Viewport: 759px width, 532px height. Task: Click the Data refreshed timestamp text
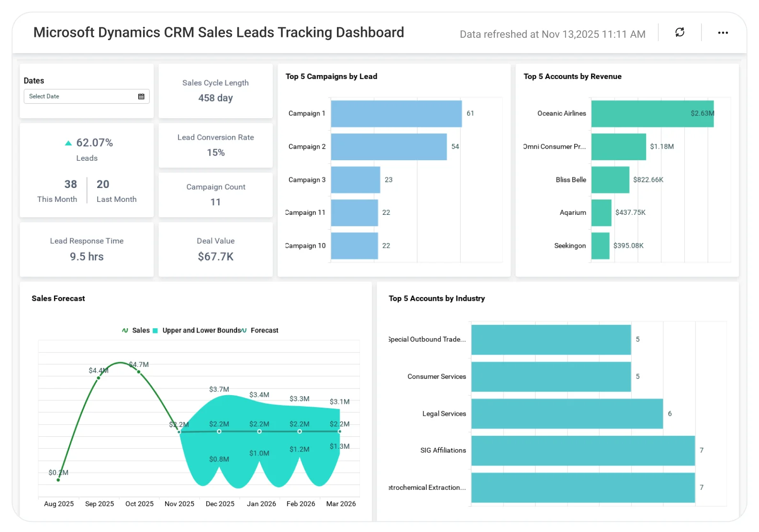(x=553, y=34)
